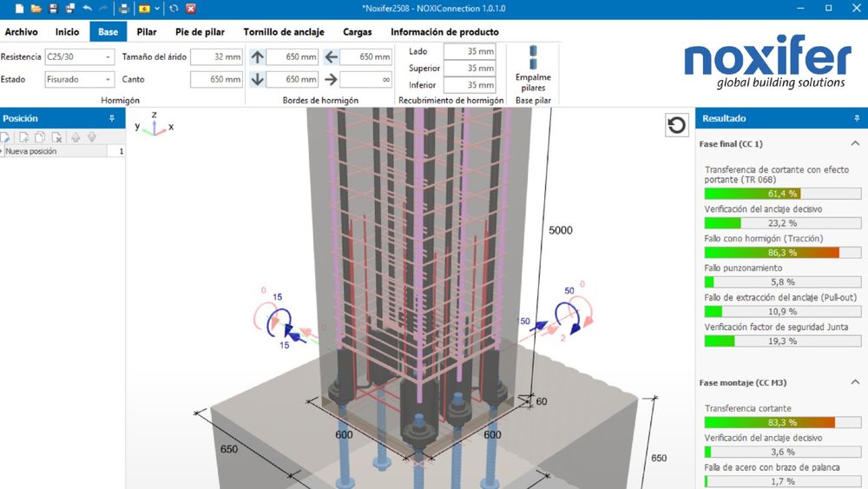The height and width of the screenshot is (489, 868).
Task: Reset the 3D view rotation icon
Action: pyautogui.click(x=676, y=125)
